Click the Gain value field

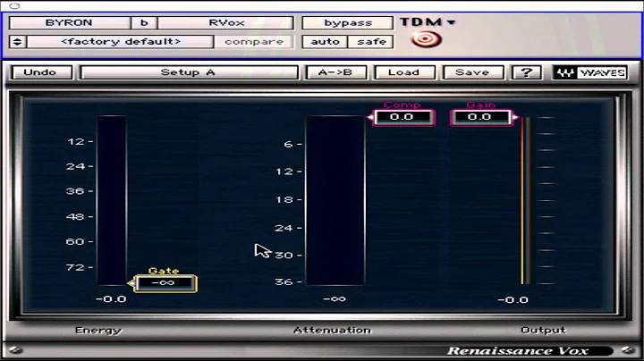(x=479, y=117)
